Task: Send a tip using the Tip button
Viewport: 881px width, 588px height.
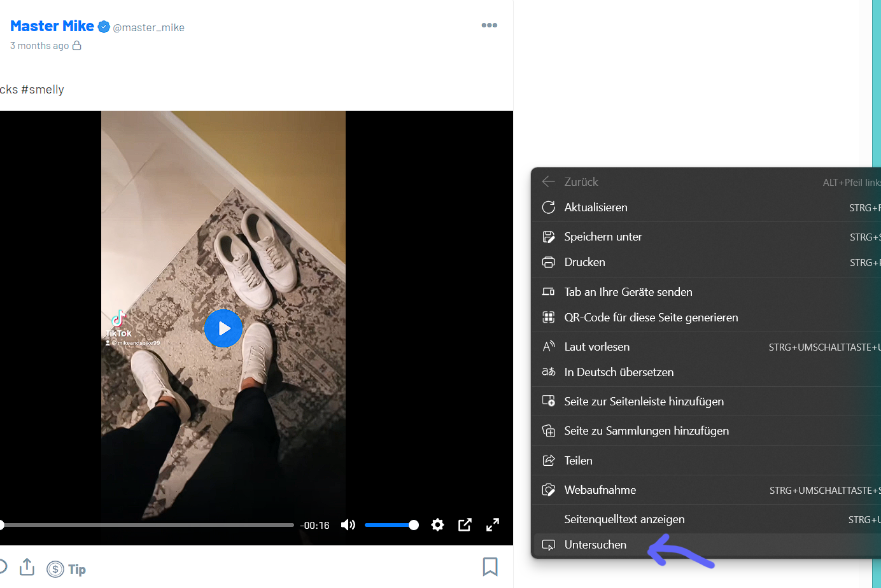Action: 67,569
